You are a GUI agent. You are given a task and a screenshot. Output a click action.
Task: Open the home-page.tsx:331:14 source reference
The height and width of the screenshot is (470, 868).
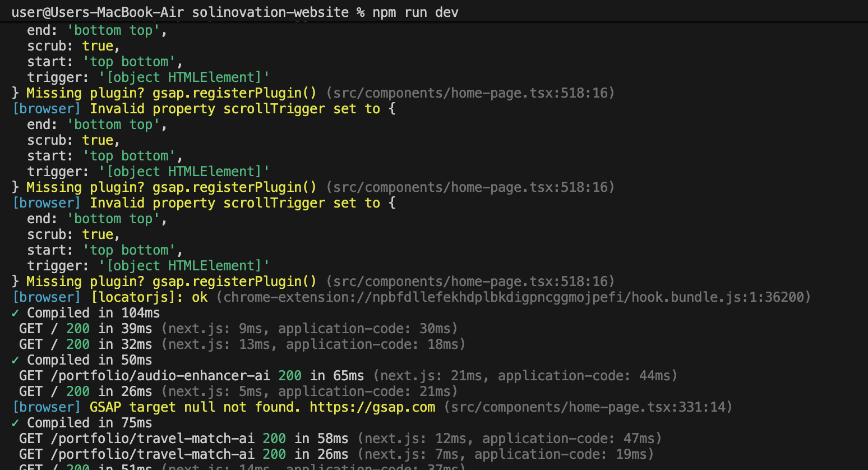[x=588, y=407]
